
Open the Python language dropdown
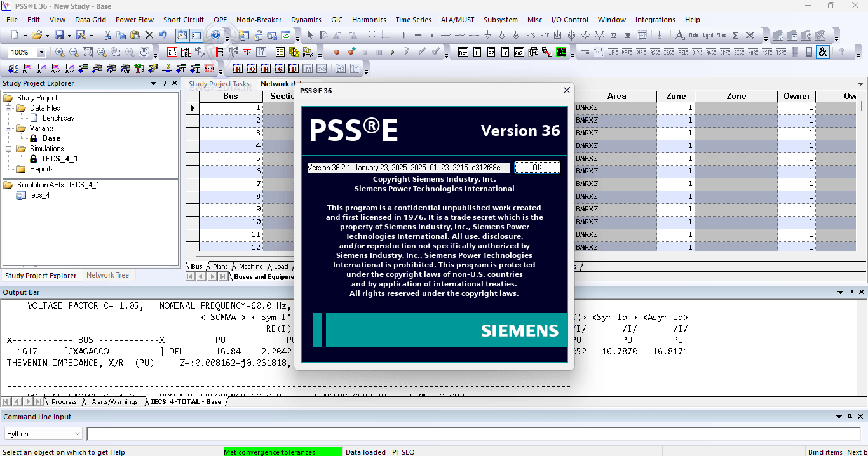pos(78,434)
